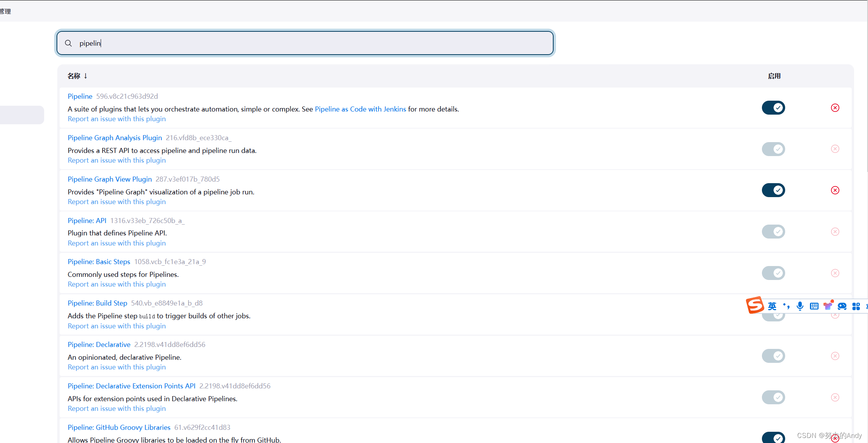This screenshot has height=443, width=868.
Task: Focus the plugin search field containing 'pipelin'
Action: point(305,43)
